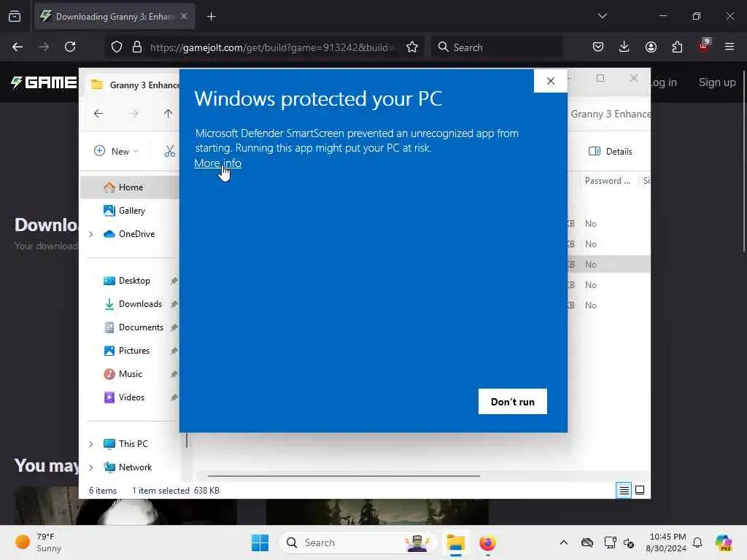747x560 pixels.
Task: Close the Windows protected your PC dialog
Action: tap(551, 81)
